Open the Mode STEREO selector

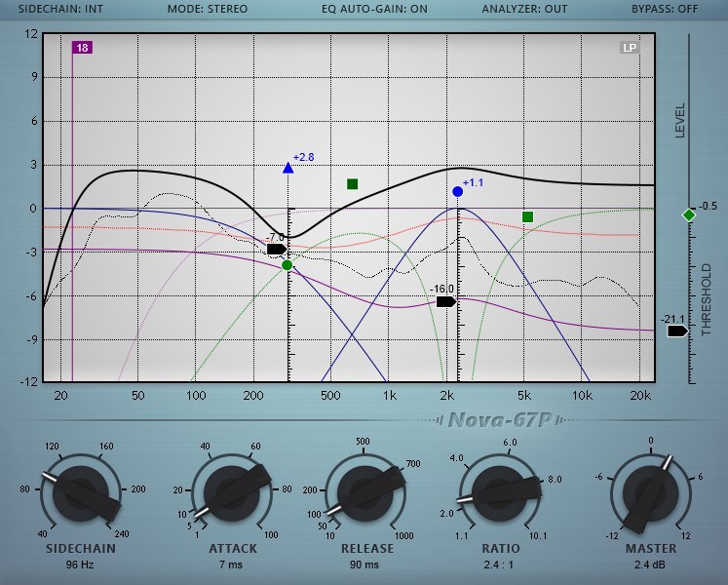207,9
